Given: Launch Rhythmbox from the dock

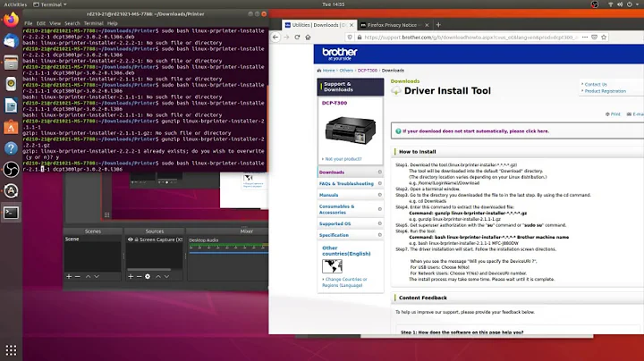Looking at the screenshot, I should point(11,84).
